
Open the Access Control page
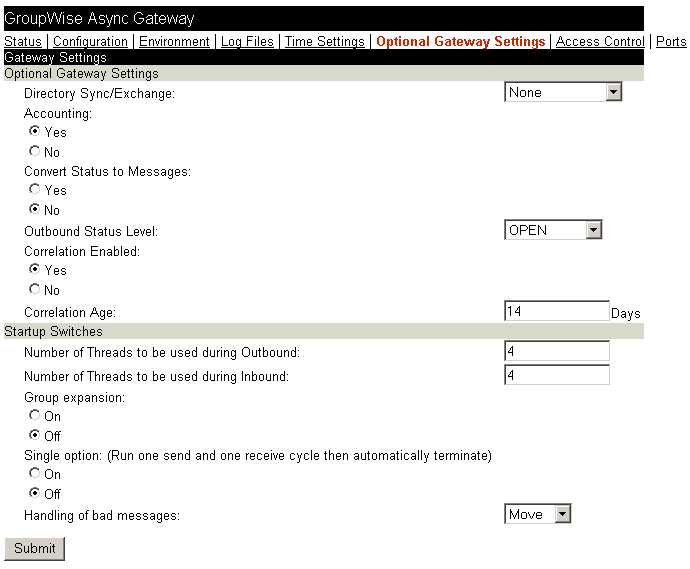[x=600, y=41]
